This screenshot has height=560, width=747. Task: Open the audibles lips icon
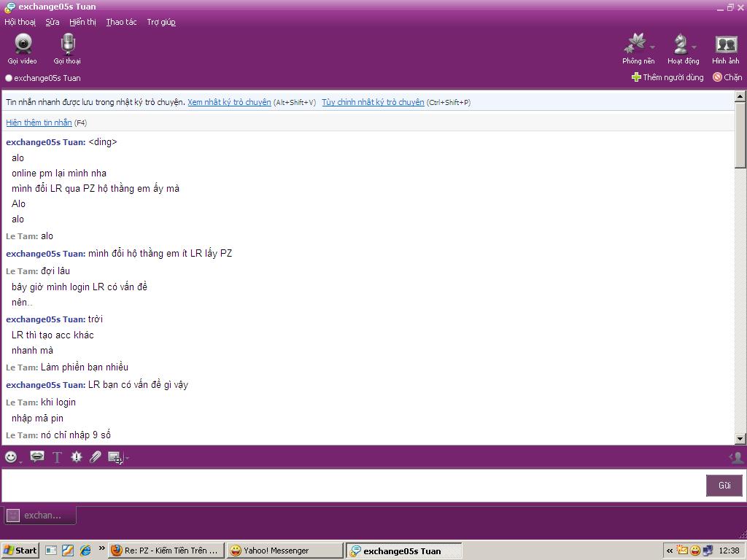pyautogui.click(x=36, y=456)
